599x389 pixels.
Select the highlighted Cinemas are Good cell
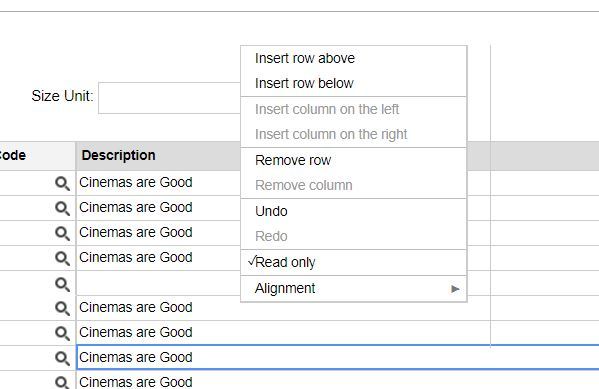pyautogui.click(x=338, y=357)
